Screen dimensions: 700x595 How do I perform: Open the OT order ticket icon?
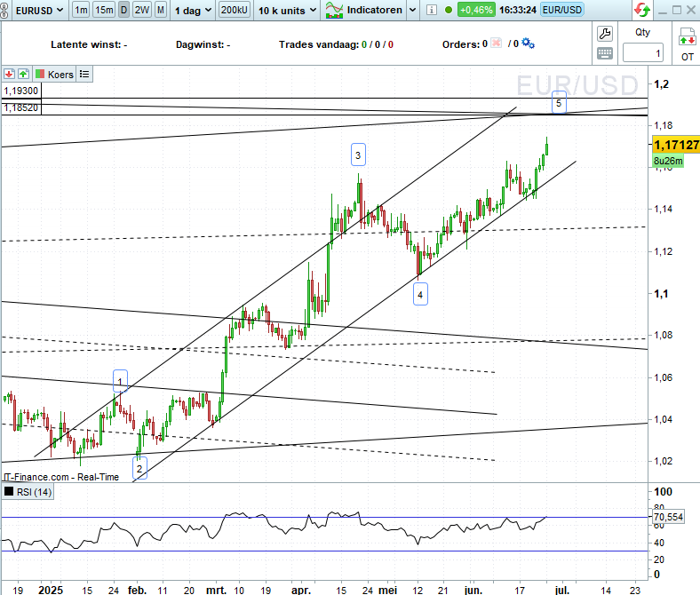coord(687,44)
